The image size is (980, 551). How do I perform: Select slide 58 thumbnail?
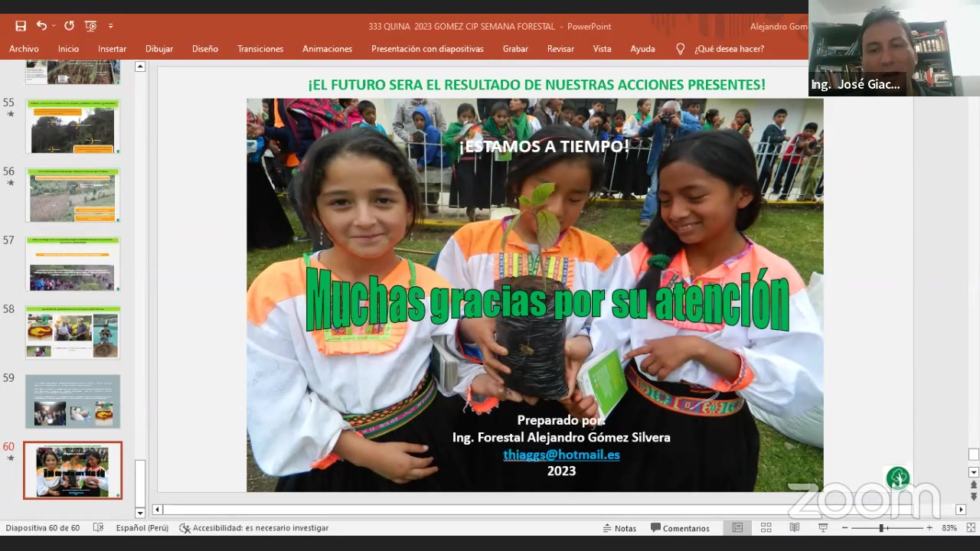point(73,333)
